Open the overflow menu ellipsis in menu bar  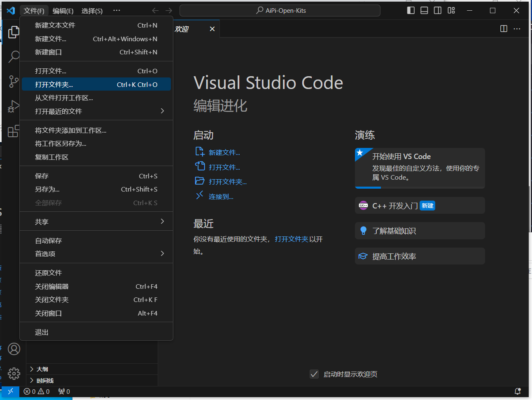point(117,10)
